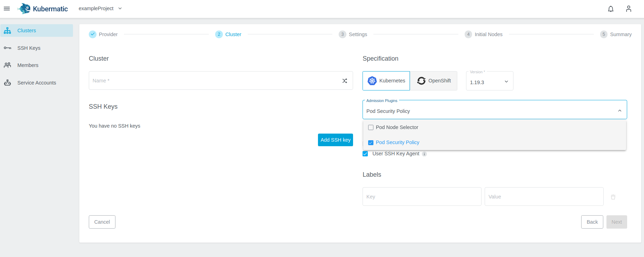Open the user account icon
The width and height of the screenshot is (644, 257).
[x=628, y=9]
